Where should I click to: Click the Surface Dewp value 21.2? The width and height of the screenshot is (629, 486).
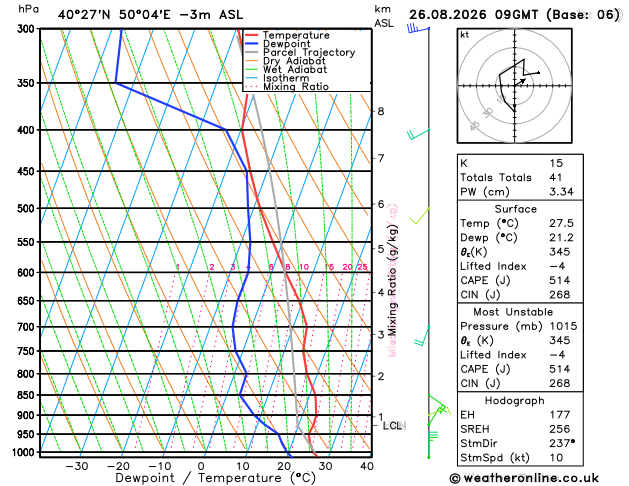[x=561, y=237]
